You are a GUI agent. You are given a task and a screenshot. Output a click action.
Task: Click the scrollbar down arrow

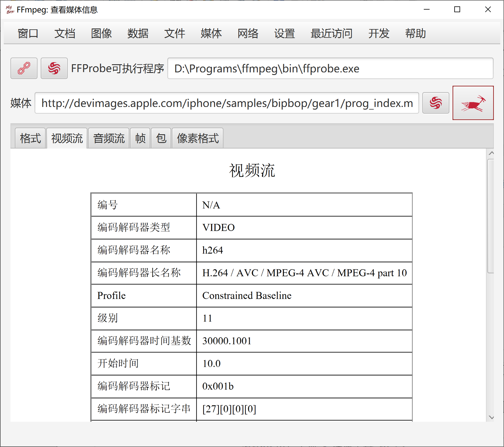[x=491, y=417]
